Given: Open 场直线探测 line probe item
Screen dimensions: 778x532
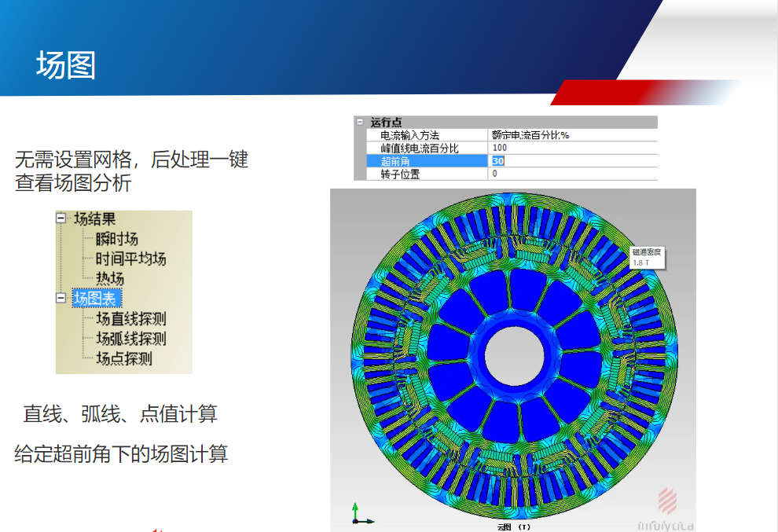Looking at the screenshot, I should (130, 319).
